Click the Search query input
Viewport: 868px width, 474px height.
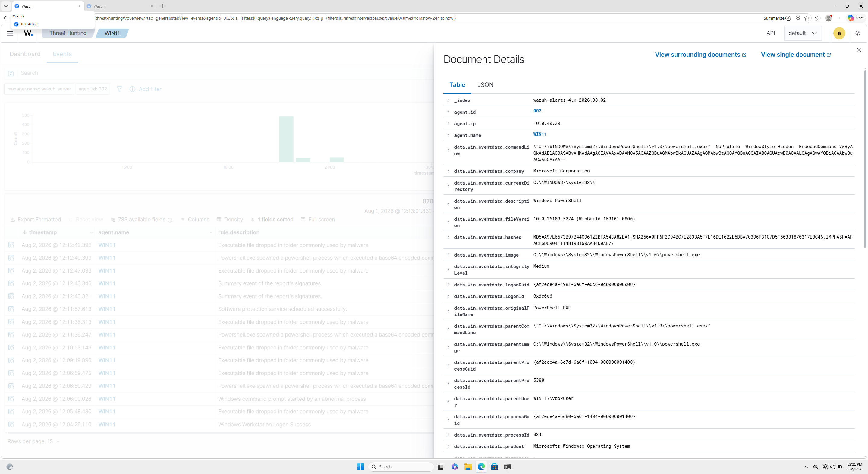(226, 73)
